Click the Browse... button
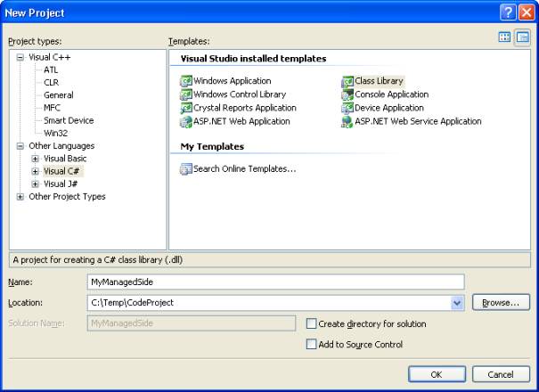The height and width of the screenshot is (392, 539). coord(501,303)
